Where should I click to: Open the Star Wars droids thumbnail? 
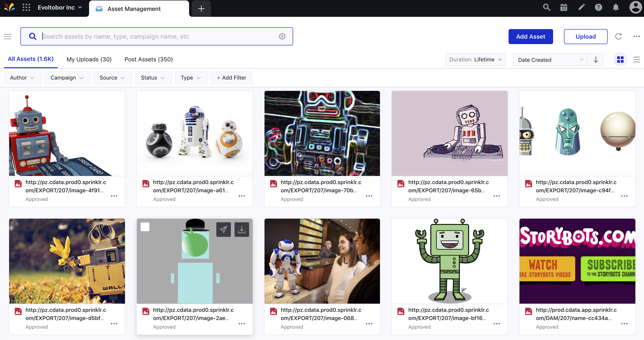point(195,133)
